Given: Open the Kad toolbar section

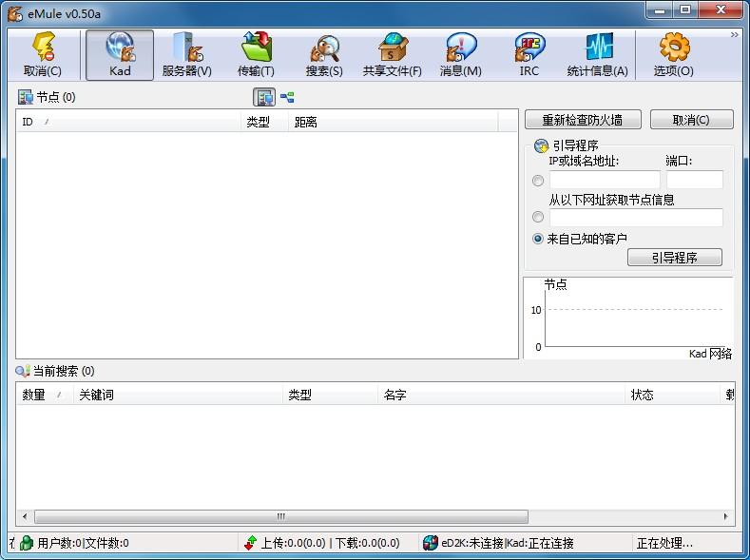Looking at the screenshot, I should point(120,55).
